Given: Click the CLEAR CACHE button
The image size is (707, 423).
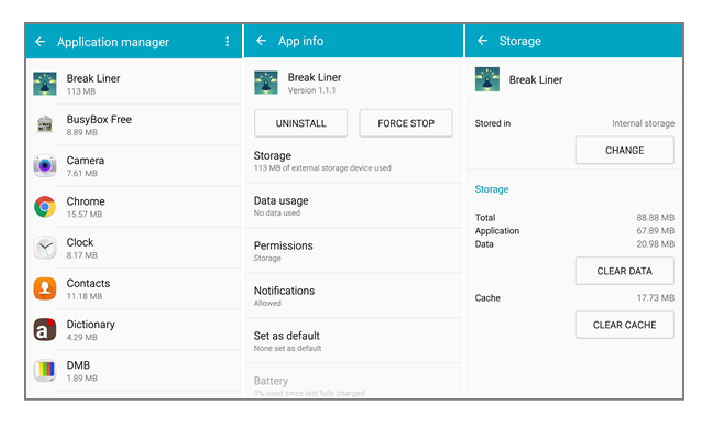Looking at the screenshot, I should click(624, 325).
